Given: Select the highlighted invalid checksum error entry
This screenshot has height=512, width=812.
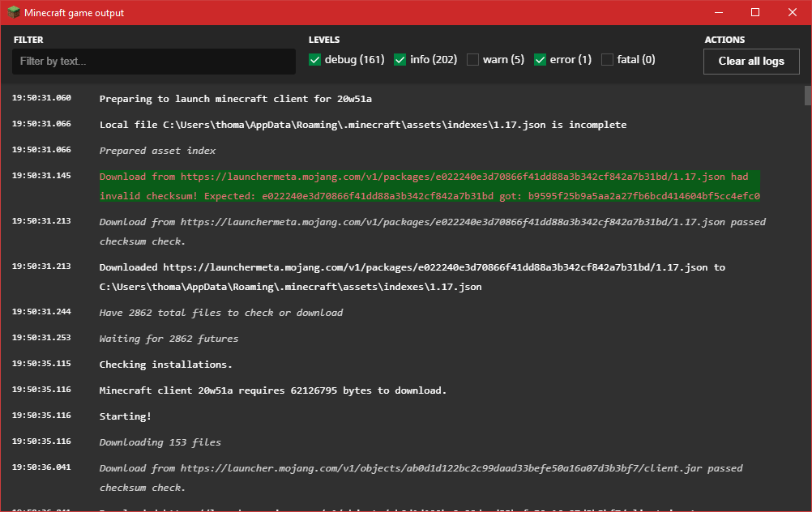Looking at the screenshot, I should click(x=430, y=186).
